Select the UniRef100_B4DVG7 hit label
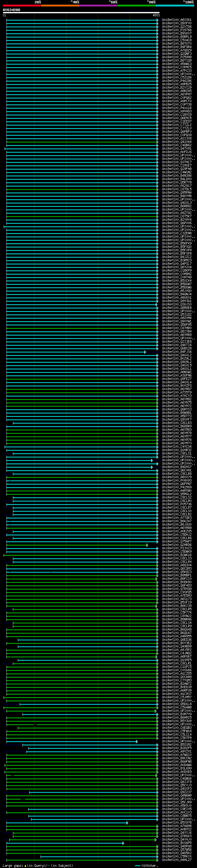 click(176, 467)
